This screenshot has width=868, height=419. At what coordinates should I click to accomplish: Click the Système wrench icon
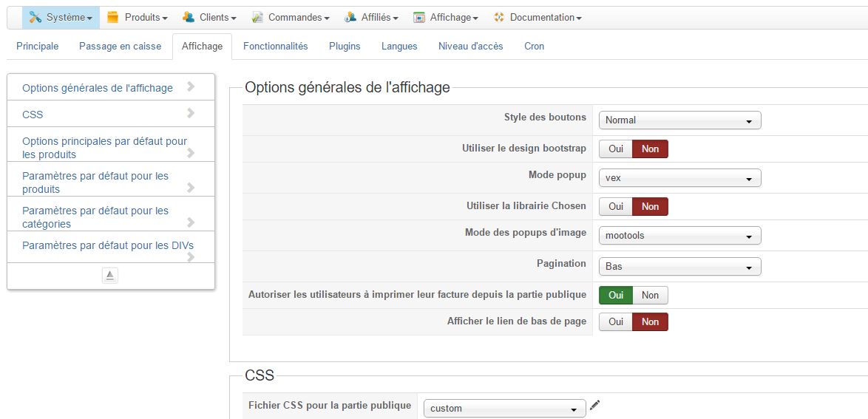click(x=35, y=17)
